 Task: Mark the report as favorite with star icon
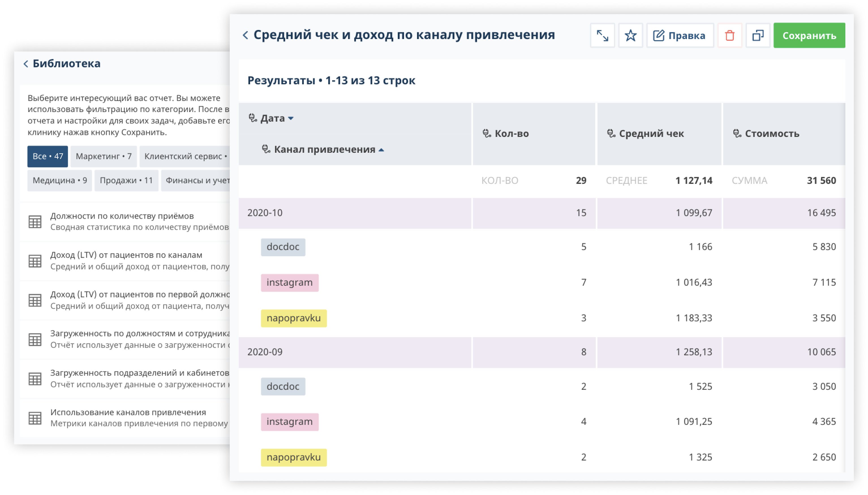[x=630, y=35]
